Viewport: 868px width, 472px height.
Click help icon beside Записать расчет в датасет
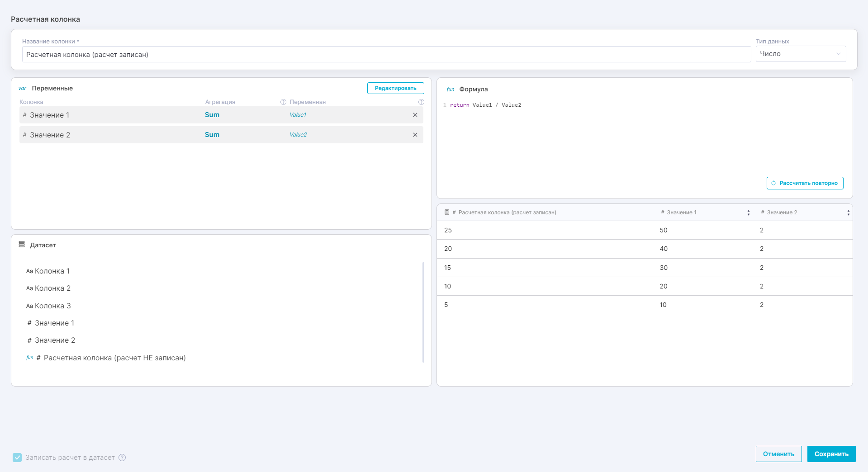122,458
